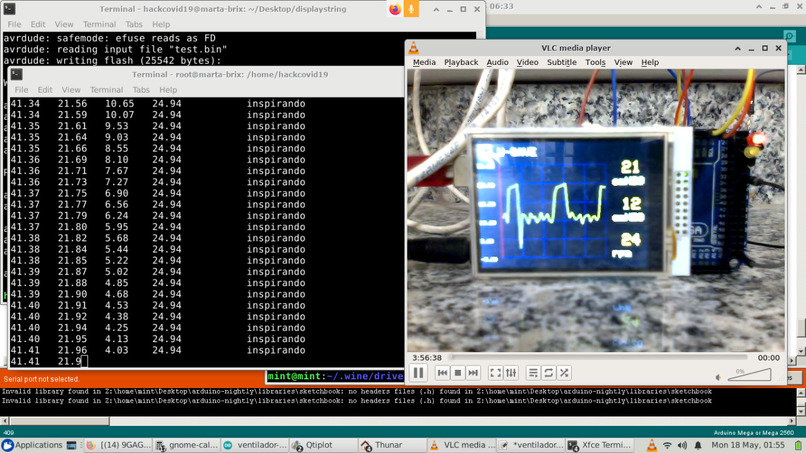Viewport: 806px width, 453px height.
Task: Open Tabs menu in root terminal
Action: coord(141,89)
